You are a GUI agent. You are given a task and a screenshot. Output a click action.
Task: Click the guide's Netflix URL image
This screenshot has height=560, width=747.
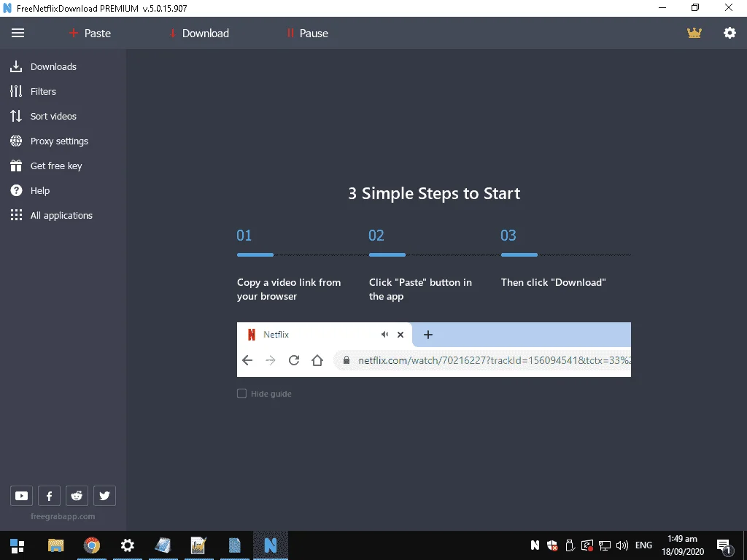[x=433, y=349]
